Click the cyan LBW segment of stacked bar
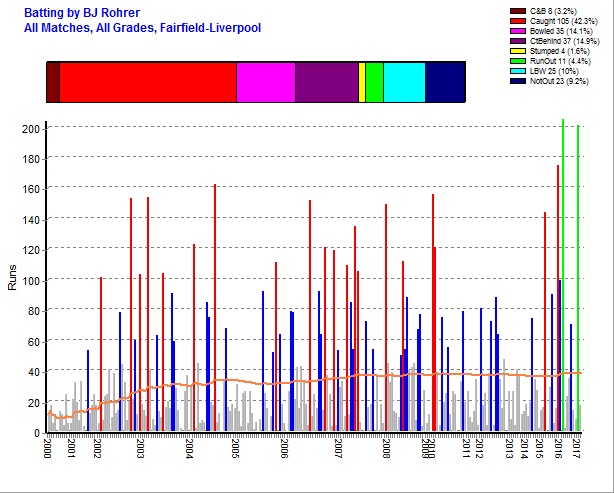Viewport: 614px width, 493px height. [x=404, y=81]
